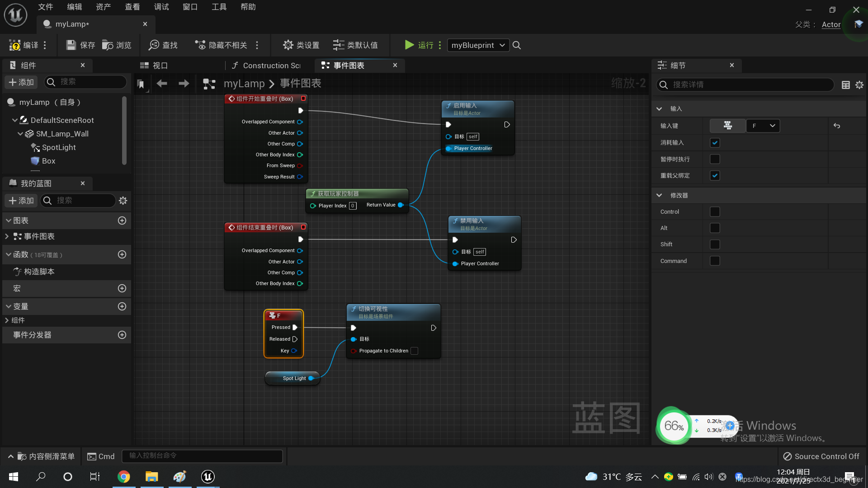Click the Save disk icon
868x488 pixels.
[x=71, y=45]
